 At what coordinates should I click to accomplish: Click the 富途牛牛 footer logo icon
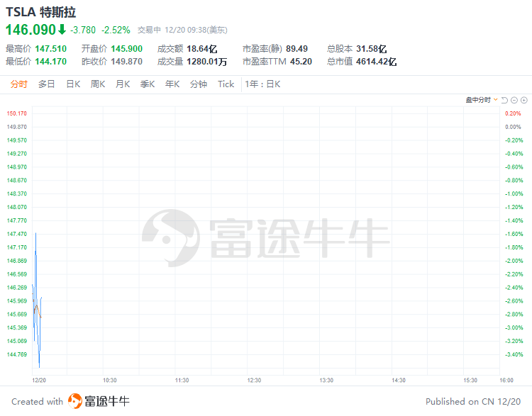(x=75, y=401)
